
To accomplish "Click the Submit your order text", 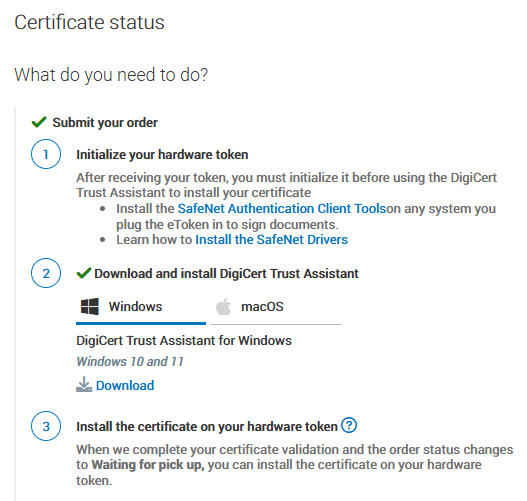I will pyautogui.click(x=105, y=123).
